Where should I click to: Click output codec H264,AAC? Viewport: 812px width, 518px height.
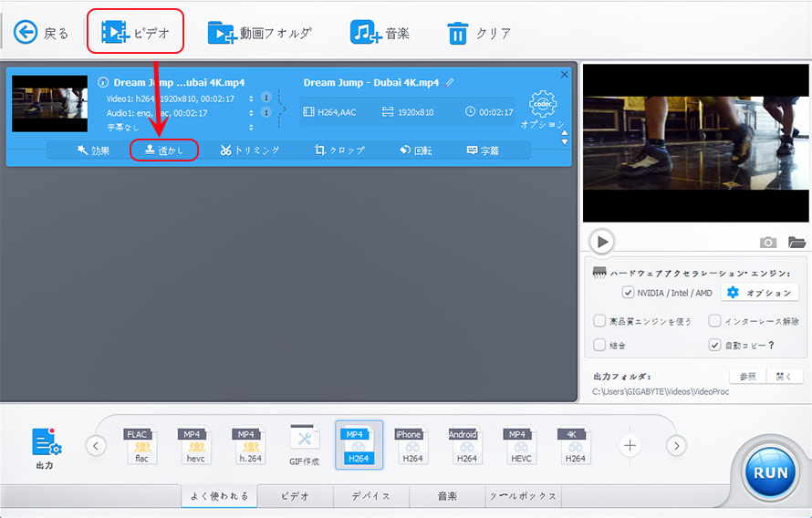point(329,112)
